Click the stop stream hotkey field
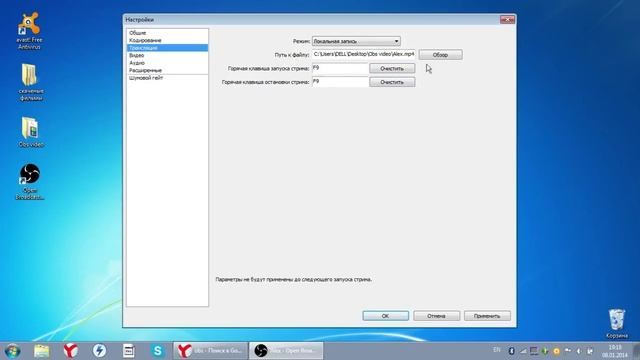Image resolution: width=640 pixels, height=360 pixels. [x=340, y=82]
